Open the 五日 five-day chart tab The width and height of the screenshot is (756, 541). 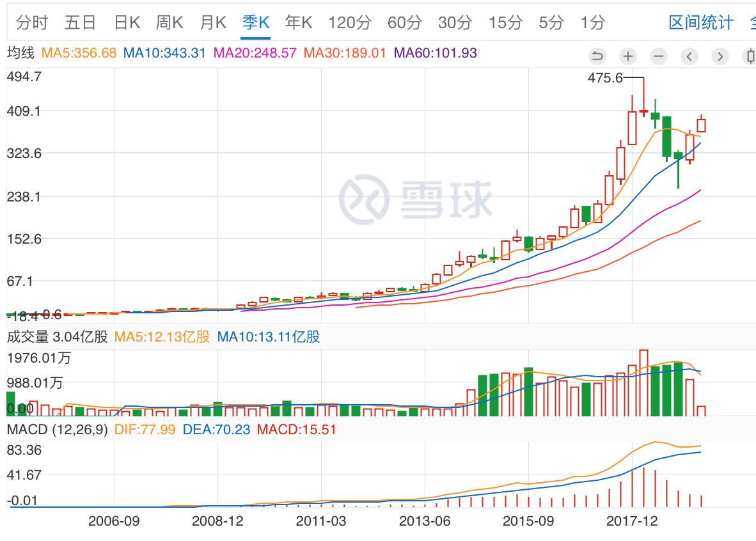80,22
